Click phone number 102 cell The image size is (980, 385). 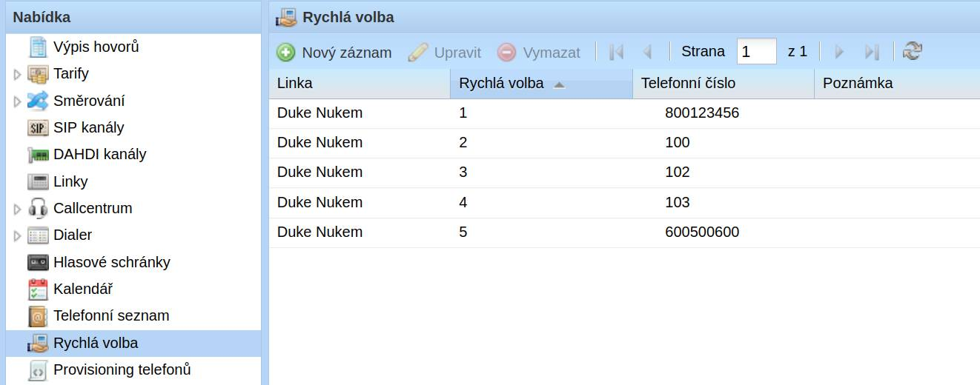coord(678,173)
